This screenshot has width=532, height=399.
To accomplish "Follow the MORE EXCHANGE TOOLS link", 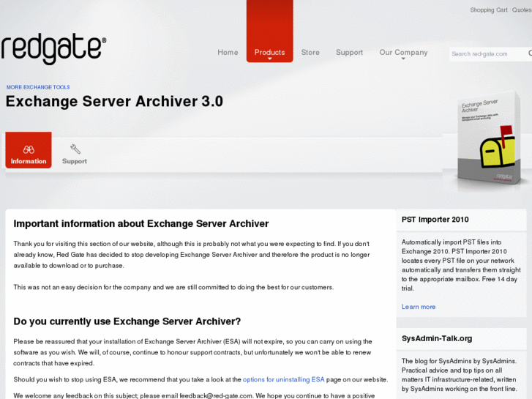I will [x=38, y=87].
